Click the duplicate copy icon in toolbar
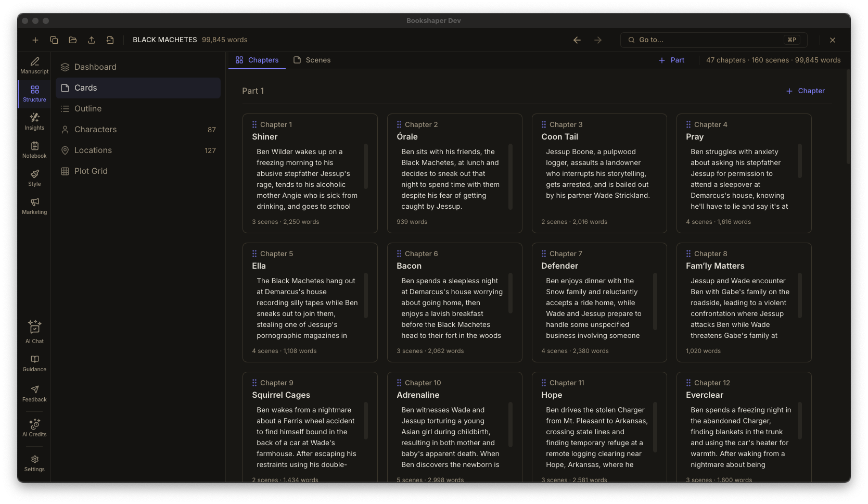The height and width of the screenshot is (504, 868). [x=54, y=40]
